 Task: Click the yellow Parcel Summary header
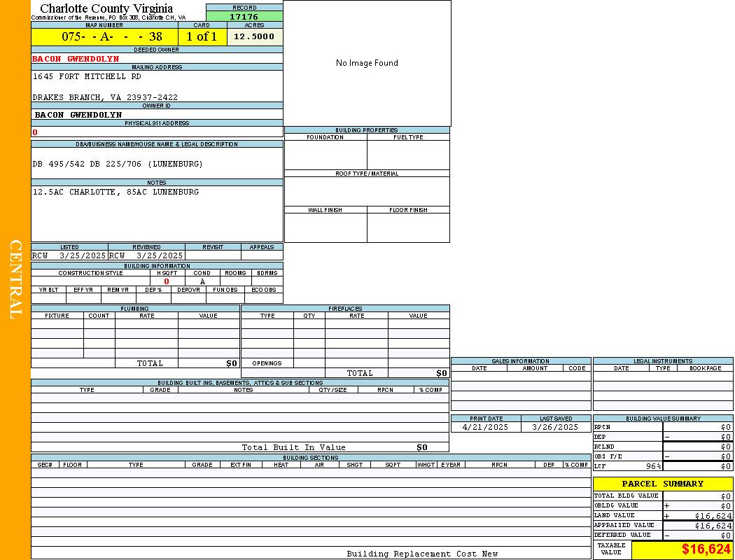[x=662, y=484]
